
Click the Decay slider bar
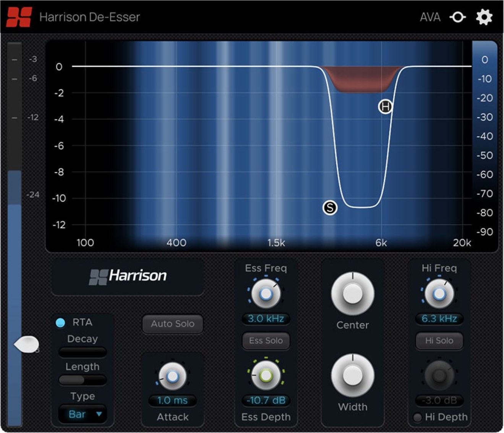83,352
